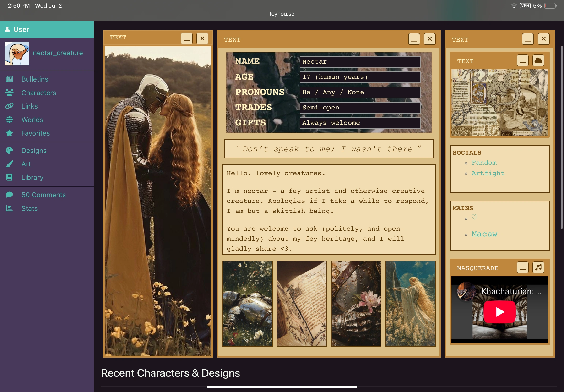This screenshot has height=392, width=564.
Task: Click the Links chain icon
Action: (9, 106)
